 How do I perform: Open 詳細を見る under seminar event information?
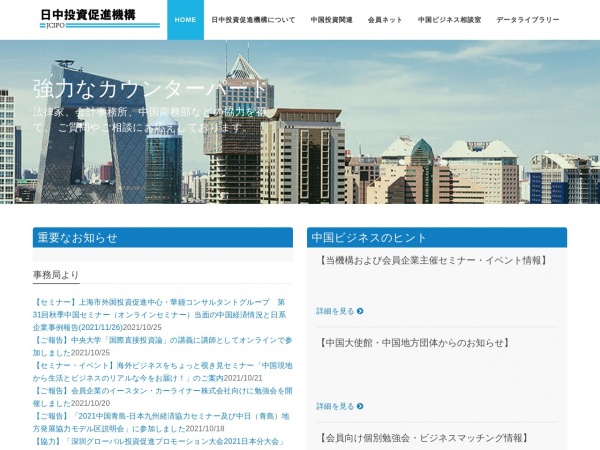click(x=335, y=311)
